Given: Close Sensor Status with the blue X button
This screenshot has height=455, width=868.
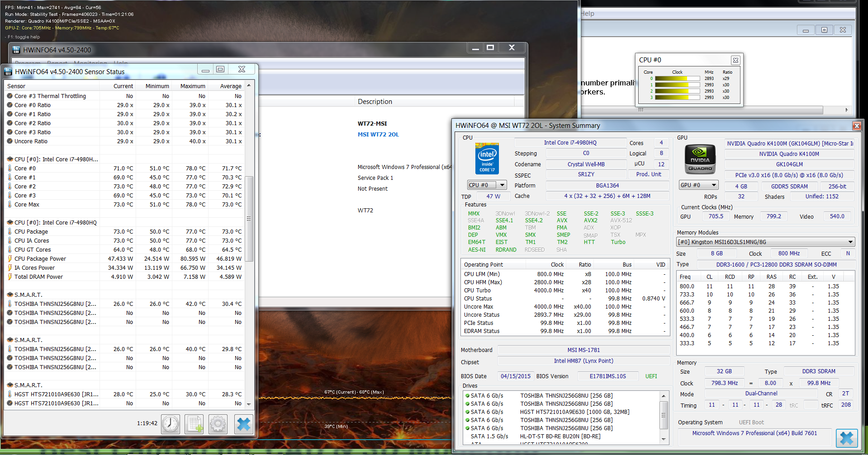Looking at the screenshot, I should 243,424.
